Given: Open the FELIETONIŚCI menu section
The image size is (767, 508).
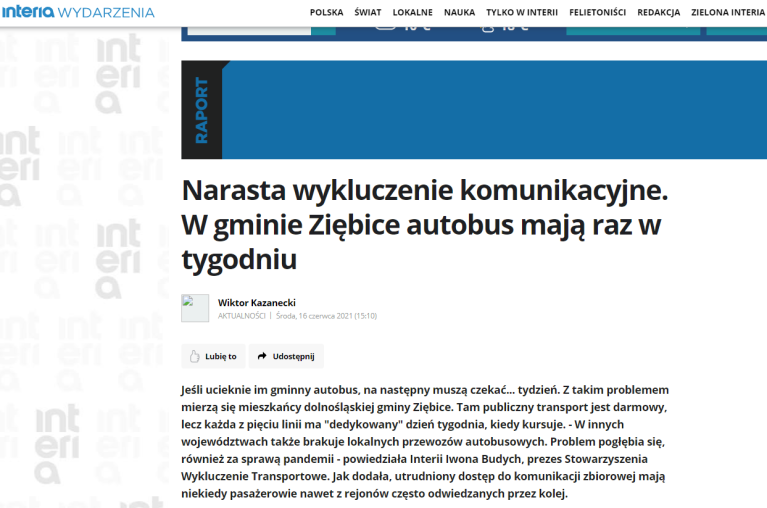Looking at the screenshot, I should click(x=597, y=13).
